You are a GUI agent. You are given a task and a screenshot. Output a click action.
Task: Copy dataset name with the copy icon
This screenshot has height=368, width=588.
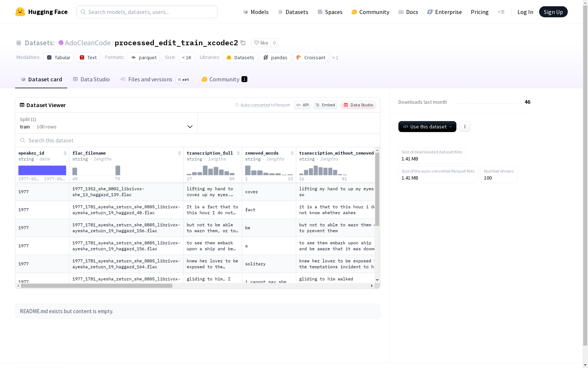(x=243, y=43)
